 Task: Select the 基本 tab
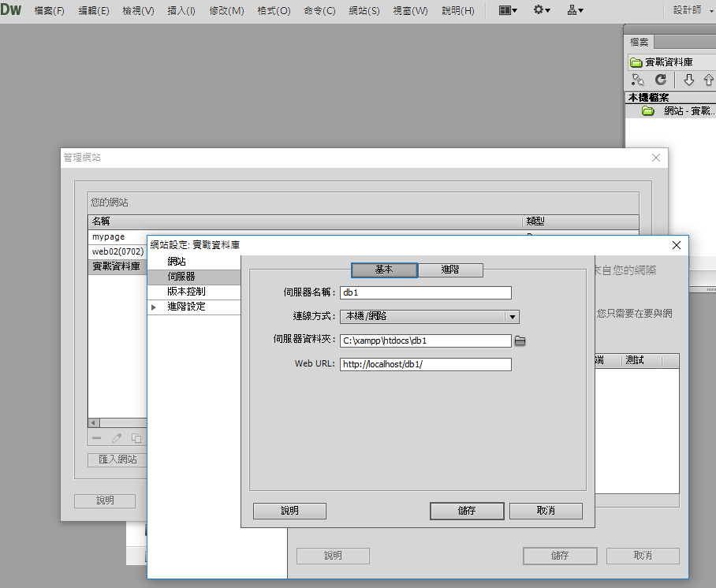[x=384, y=270]
